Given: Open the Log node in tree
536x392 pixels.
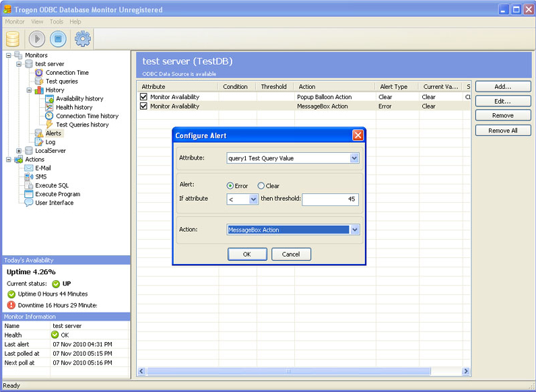Looking at the screenshot, I should pos(51,142).
